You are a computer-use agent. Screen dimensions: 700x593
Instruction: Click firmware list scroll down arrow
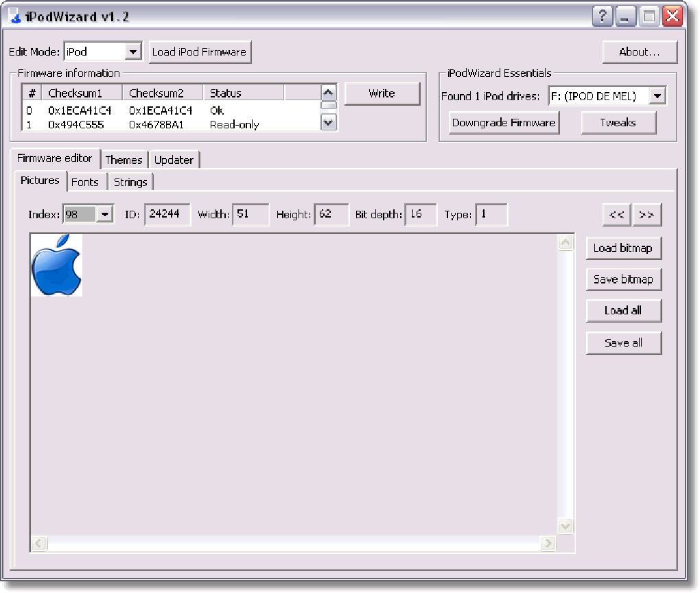pos(328,122)
